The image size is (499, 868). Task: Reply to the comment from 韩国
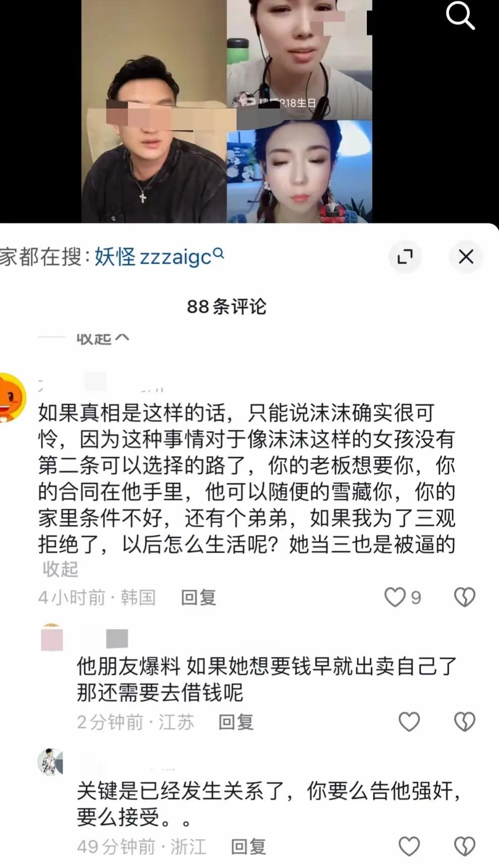coord(198,598)
